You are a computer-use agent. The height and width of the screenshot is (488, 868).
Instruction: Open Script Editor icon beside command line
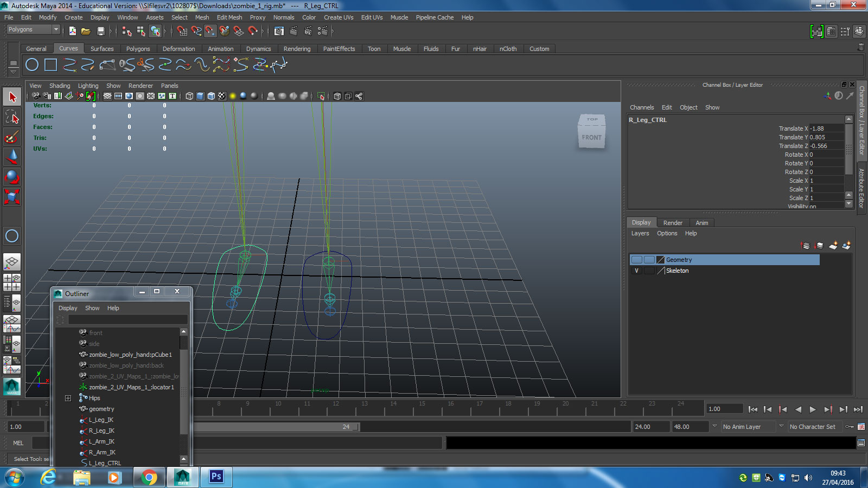[861, 443]
